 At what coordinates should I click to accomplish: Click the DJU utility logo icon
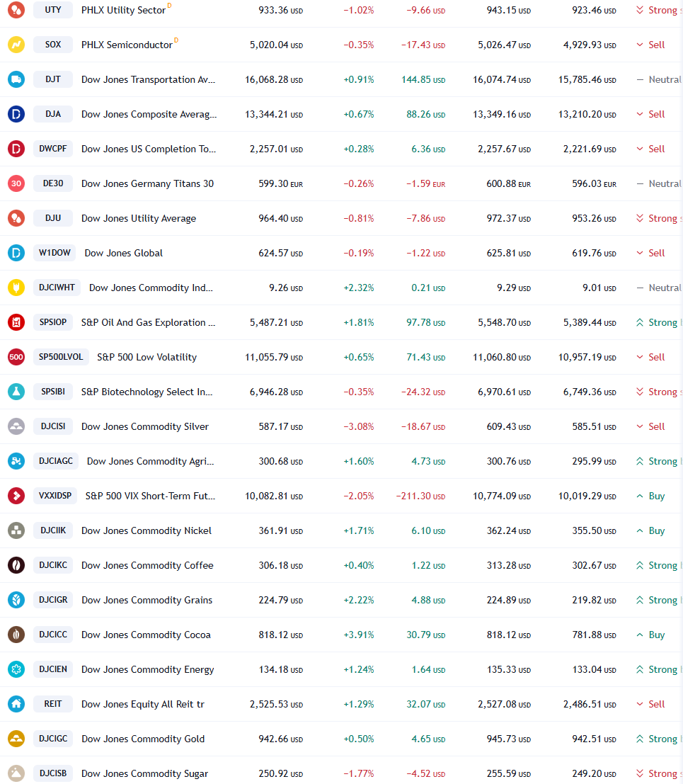click(x=16, y=218)
